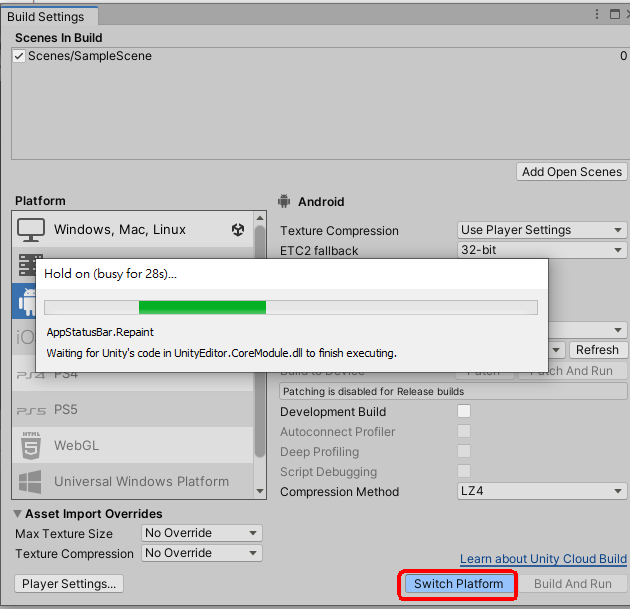The width and height of the screenshot is (630, 609).
Task: Toggle the Deep Profiling checkbox
Action: click(x=464, y=451)
